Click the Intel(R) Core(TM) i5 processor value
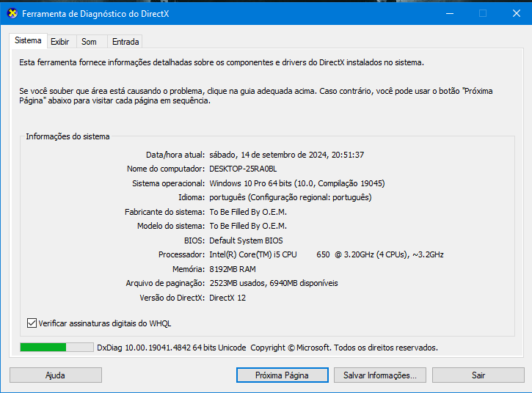This screenshot has width=532, height=393. [x=327, y=254]
